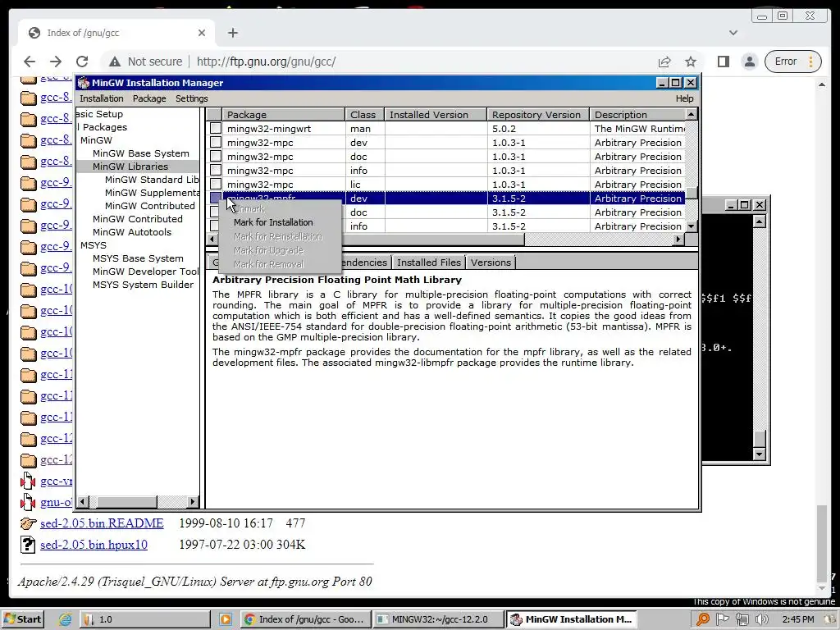Image resolution: width=840 pixels, height=630 pixels.
Task: Select MinGW Autotools in tree
Action: [x=132, y=232]
